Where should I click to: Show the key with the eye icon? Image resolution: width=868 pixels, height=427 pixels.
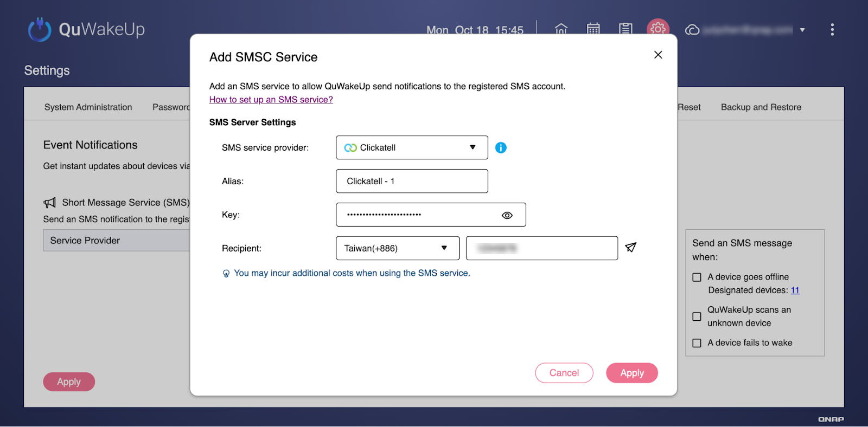507,215
